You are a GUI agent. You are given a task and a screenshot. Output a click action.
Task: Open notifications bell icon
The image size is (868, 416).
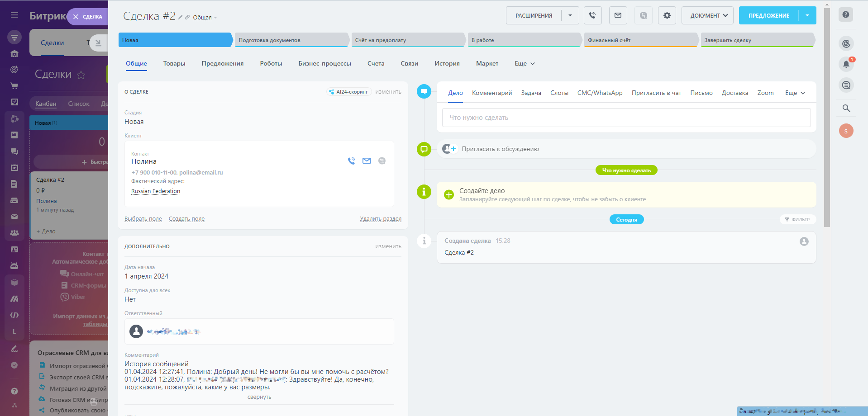(x=846, y=64)
